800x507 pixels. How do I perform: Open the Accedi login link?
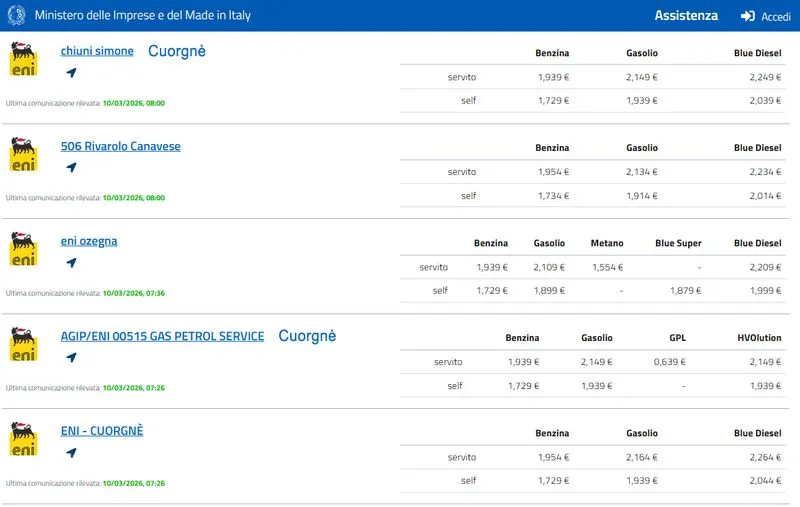[775, 17]
